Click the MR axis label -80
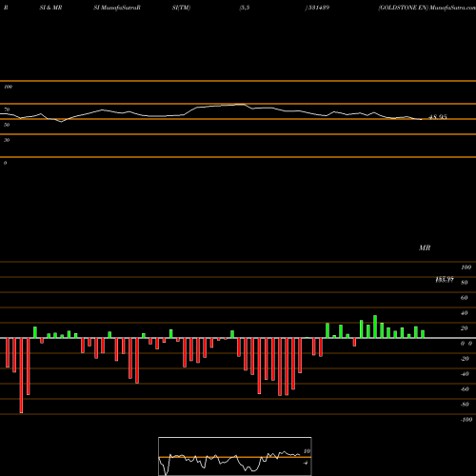The image size is (476, 476). [465, 405]
